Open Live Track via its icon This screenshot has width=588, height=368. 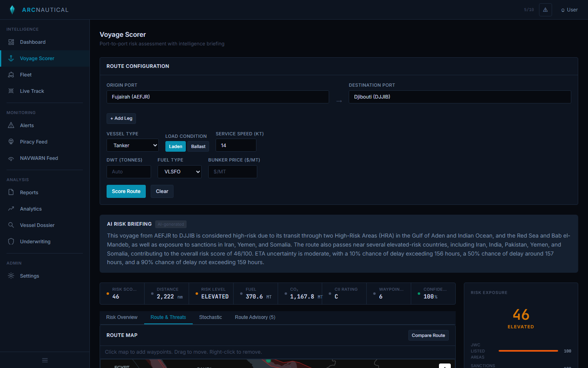click(x=11, y=91)
